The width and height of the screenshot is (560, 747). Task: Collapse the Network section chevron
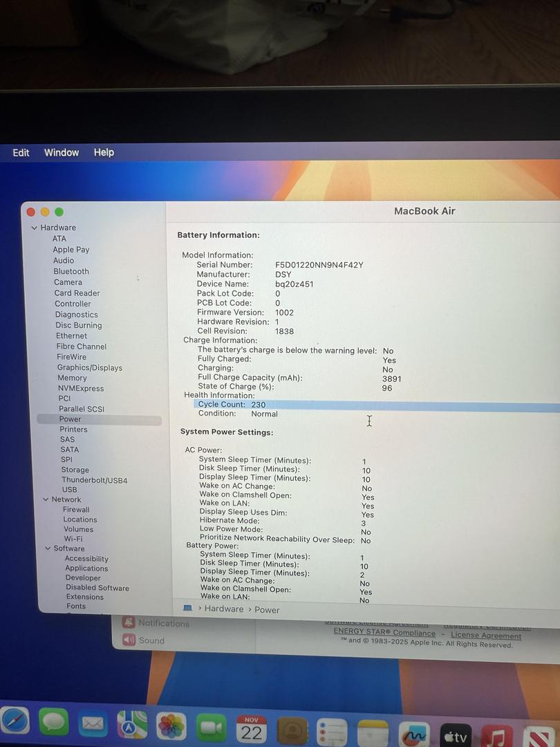(x=46, y=499)
